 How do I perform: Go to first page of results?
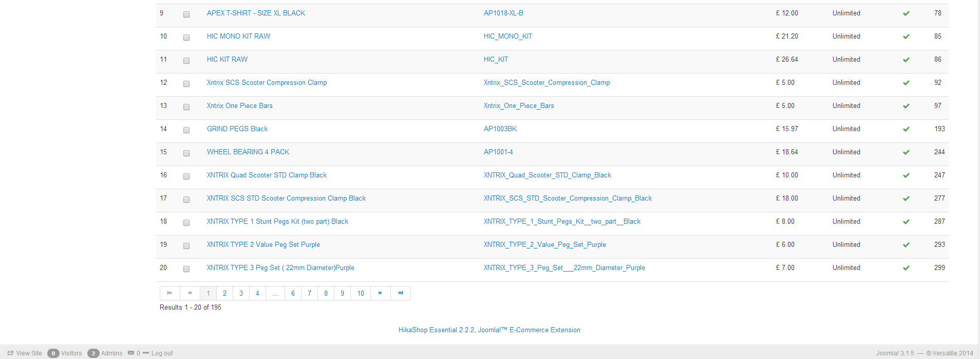(169, 293)
